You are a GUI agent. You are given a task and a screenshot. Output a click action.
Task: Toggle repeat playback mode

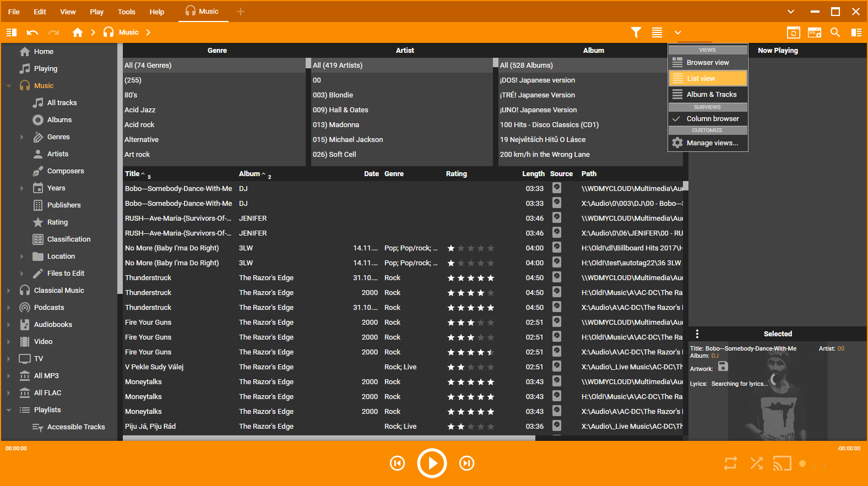730,463
